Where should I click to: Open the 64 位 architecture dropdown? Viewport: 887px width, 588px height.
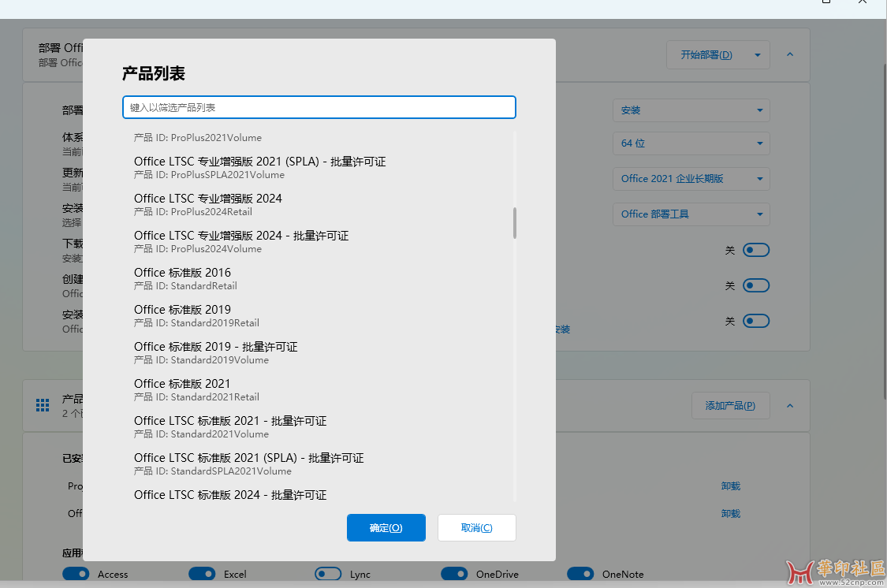click(691, 143)
